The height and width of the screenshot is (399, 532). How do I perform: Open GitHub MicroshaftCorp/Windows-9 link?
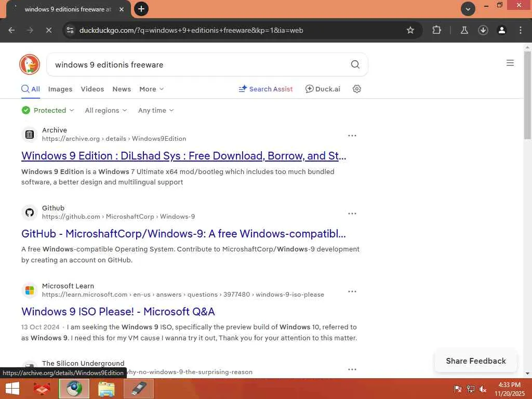pos(183,234)
